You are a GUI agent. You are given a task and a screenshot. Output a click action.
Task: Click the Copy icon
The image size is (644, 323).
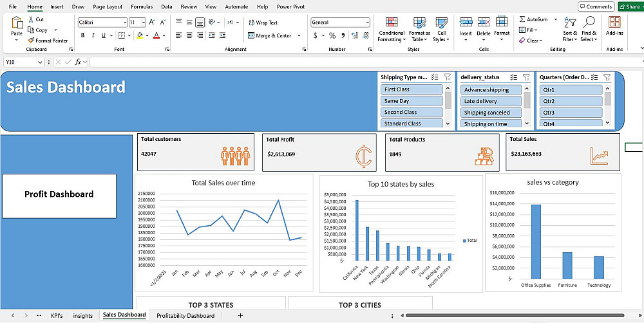(31, 30)
